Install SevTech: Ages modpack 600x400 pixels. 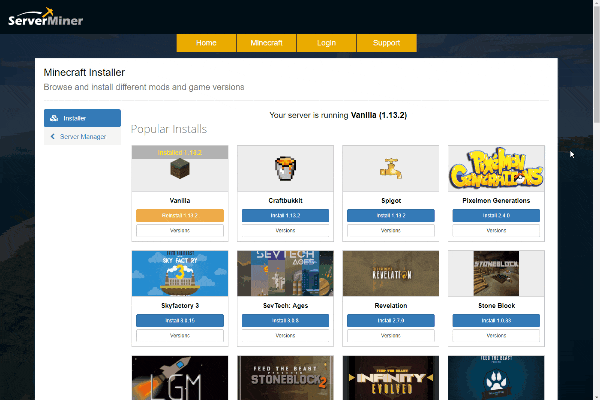285,320
